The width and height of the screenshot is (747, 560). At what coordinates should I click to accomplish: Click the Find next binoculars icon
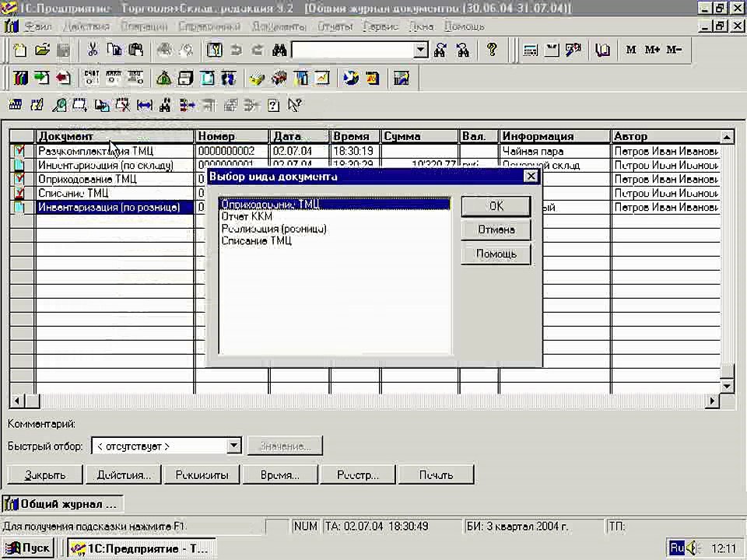tap(440, 50)
